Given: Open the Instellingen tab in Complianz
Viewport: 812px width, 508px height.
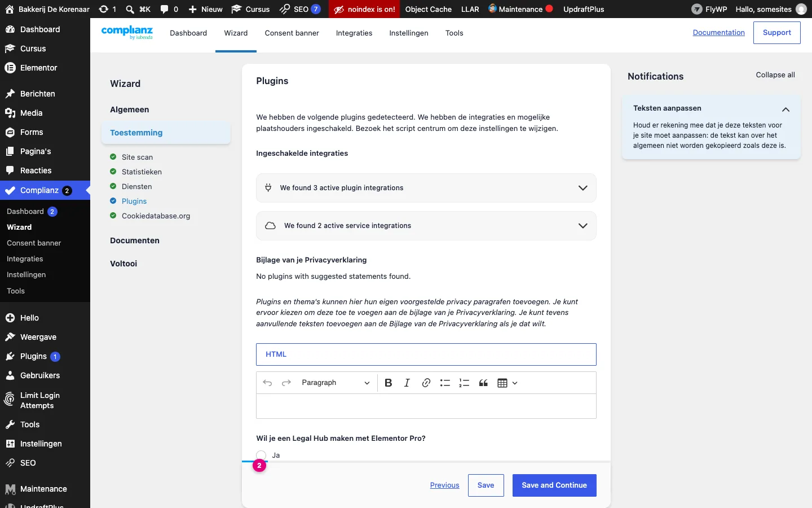Looking at the screenshot, I should coord(409,33).
